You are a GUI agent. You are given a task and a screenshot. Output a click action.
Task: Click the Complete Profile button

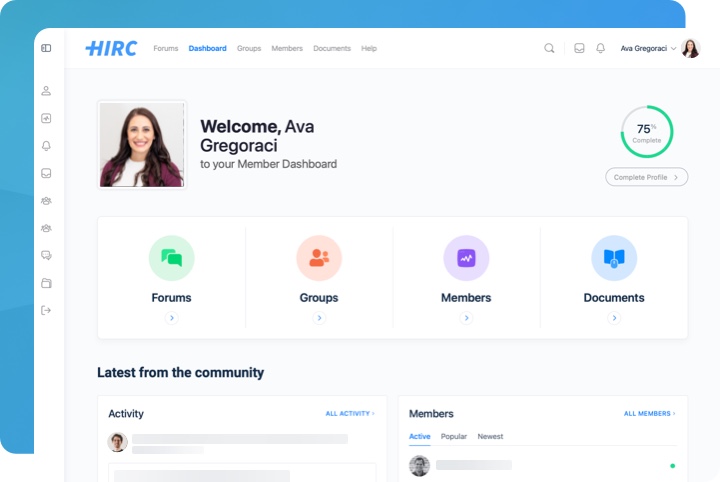(647, 177)
